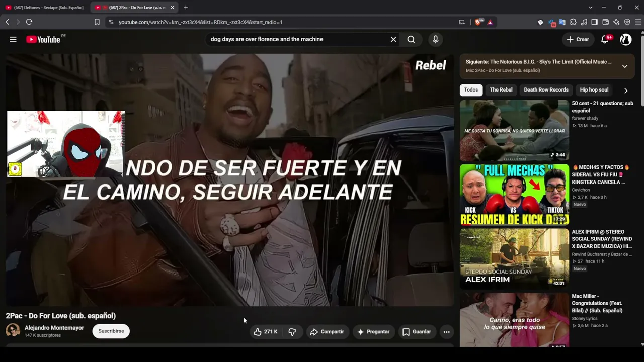Go back to the previous page
This screenshot has width=644, height=362.
(8, 22)
